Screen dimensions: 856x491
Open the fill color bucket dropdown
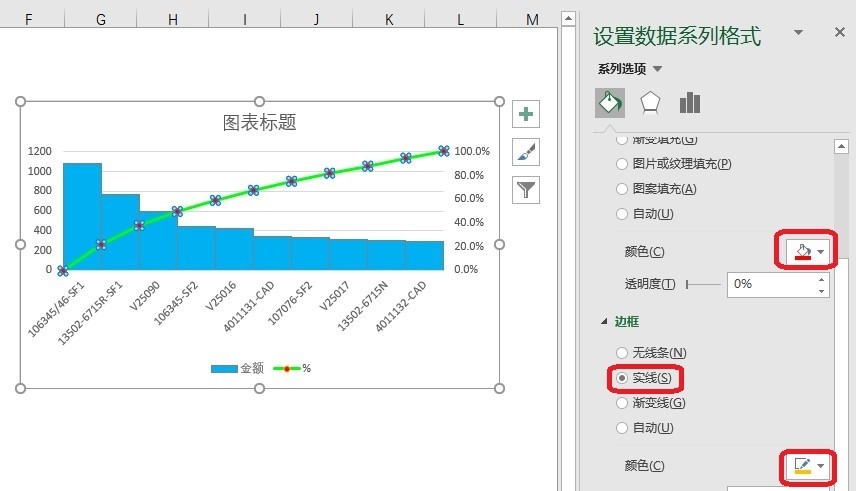pyautogui.click(x=807, y=251)
